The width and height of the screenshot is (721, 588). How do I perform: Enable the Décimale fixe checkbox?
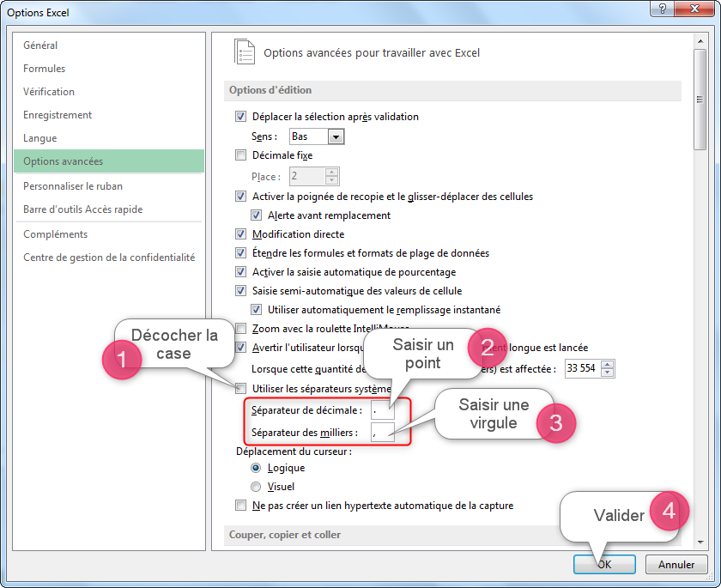240,155
